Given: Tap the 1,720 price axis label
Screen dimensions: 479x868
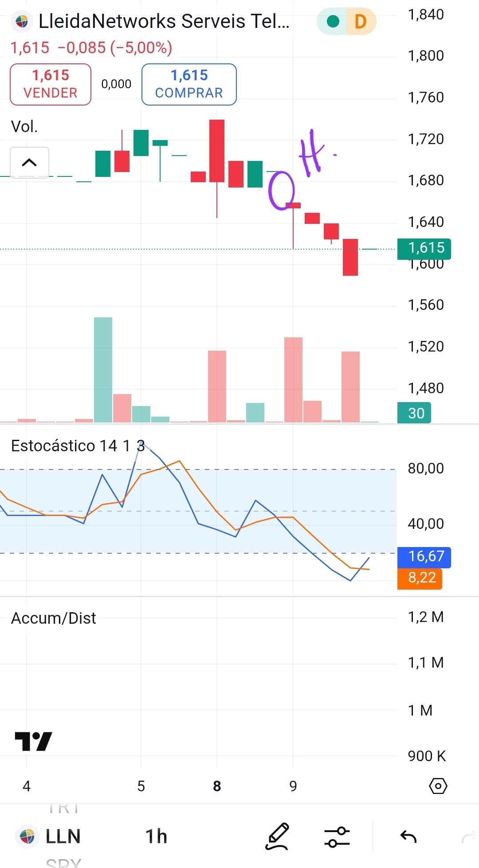Looking at the screenshot, I should pyautogui.click(x=426, y=139).
